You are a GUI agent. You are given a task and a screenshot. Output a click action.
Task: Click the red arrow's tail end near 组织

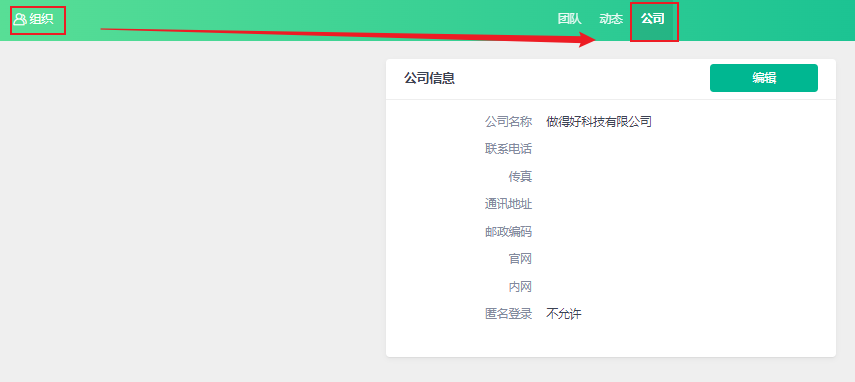(104, 29)
